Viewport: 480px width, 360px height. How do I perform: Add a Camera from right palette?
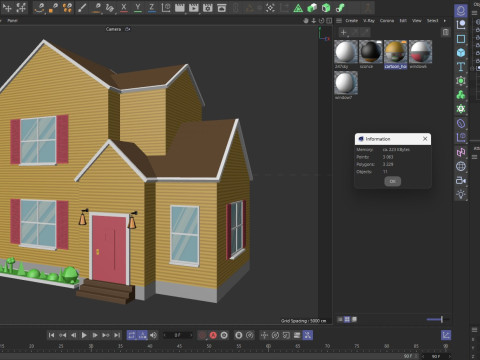coord(461,180)
